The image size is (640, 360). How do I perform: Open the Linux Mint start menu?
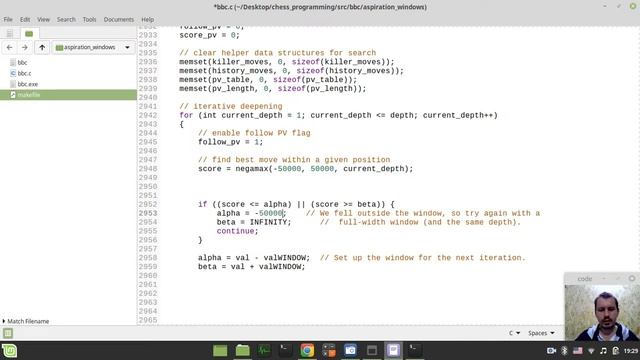(9, 351)
